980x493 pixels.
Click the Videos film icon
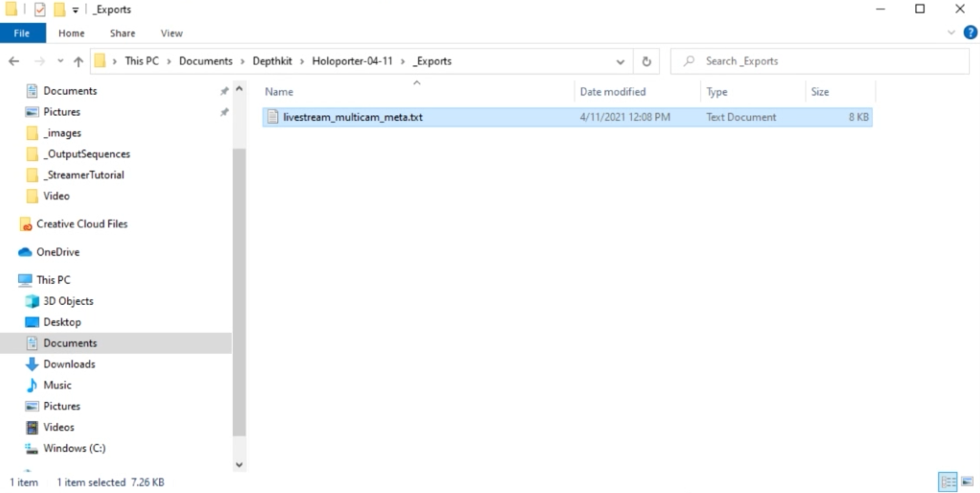click(32, 428)
